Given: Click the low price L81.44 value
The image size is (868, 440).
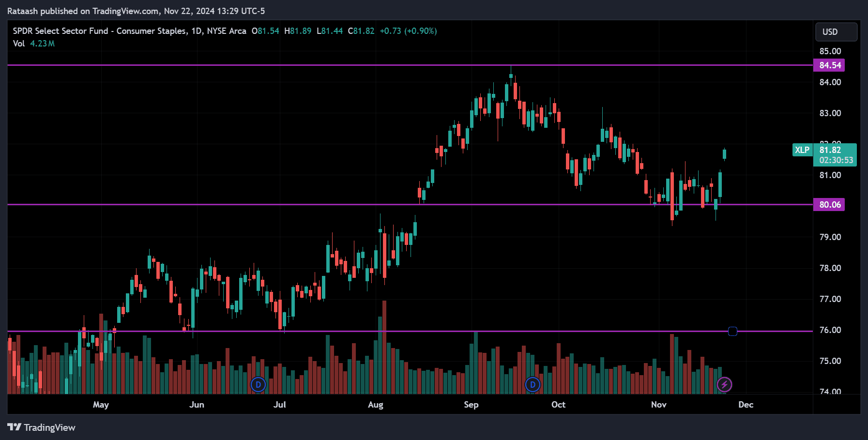Looking at the screenshot, I should 330,31.
